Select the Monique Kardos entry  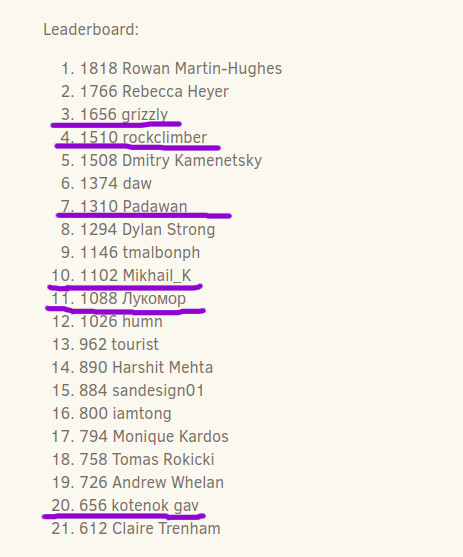(x=140, y=436)
